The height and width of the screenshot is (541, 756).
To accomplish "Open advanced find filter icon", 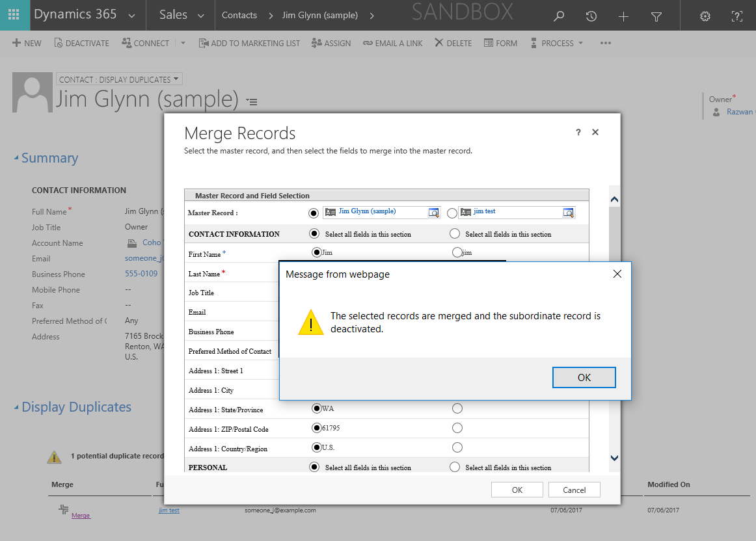I will (x=656, y=17).
